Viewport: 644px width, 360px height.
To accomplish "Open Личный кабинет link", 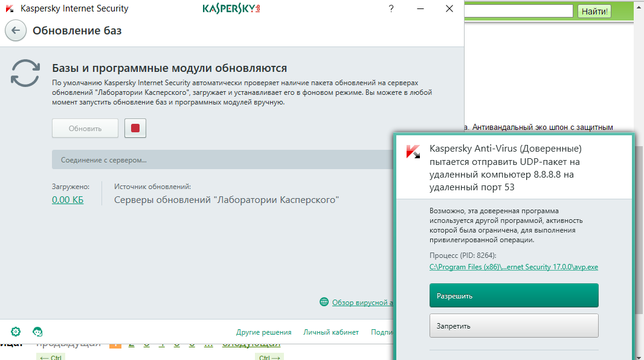I will coord(331,332).
